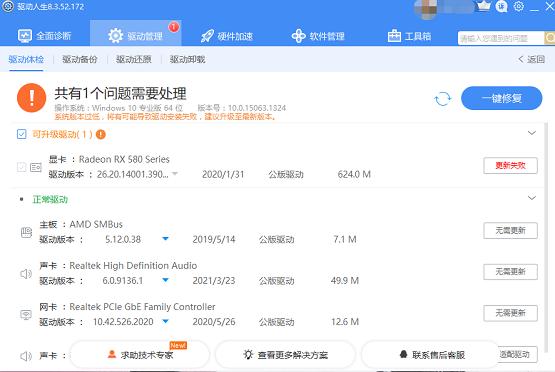Click 无需更新 for Realtek PCIe GbE
This screenshot has width=555, height=372.
[x=510, y=313]
